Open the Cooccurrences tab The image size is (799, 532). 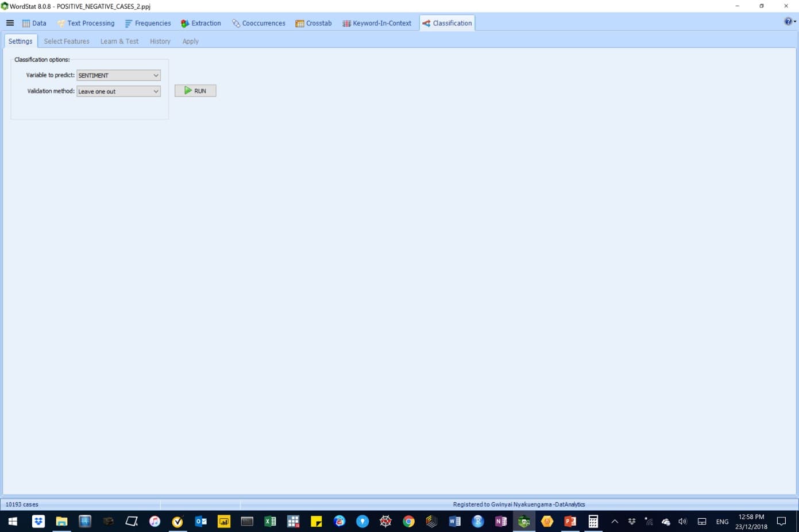[258, 24]
